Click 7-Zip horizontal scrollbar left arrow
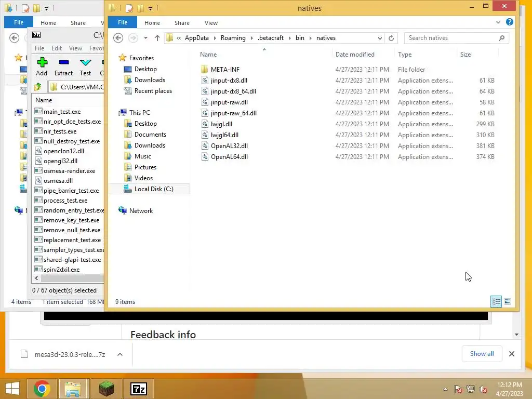The width and height of the screenshot is (532, 399). click(37, 278)
